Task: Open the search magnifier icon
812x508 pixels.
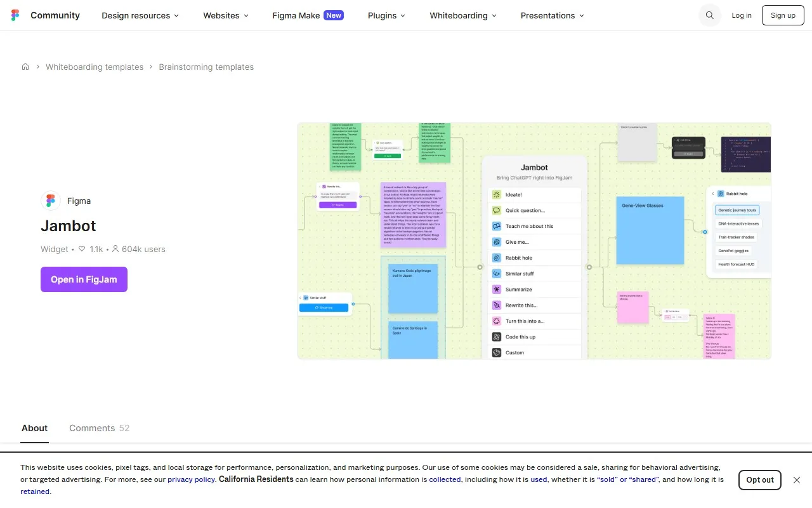Action: tap(710, 15)
